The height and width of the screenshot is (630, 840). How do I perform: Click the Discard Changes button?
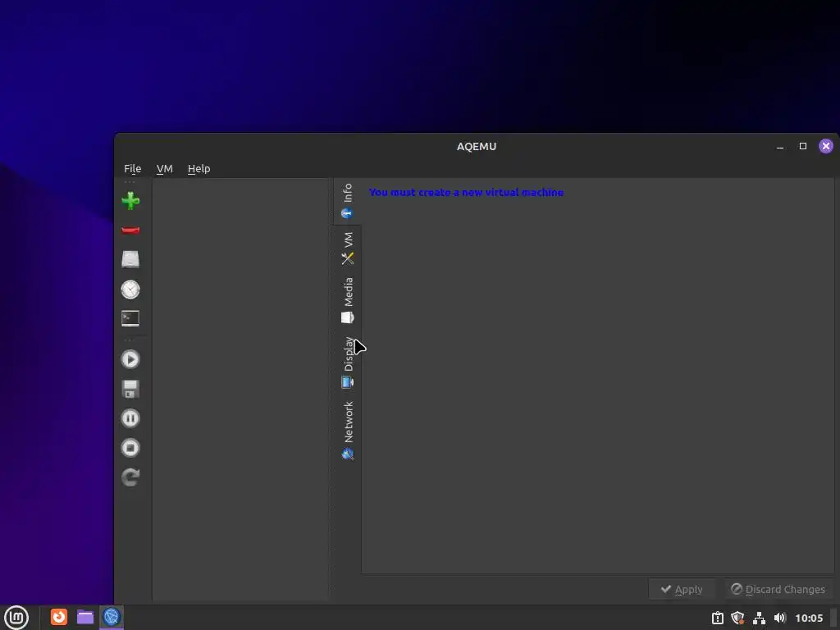click(778, 589)
